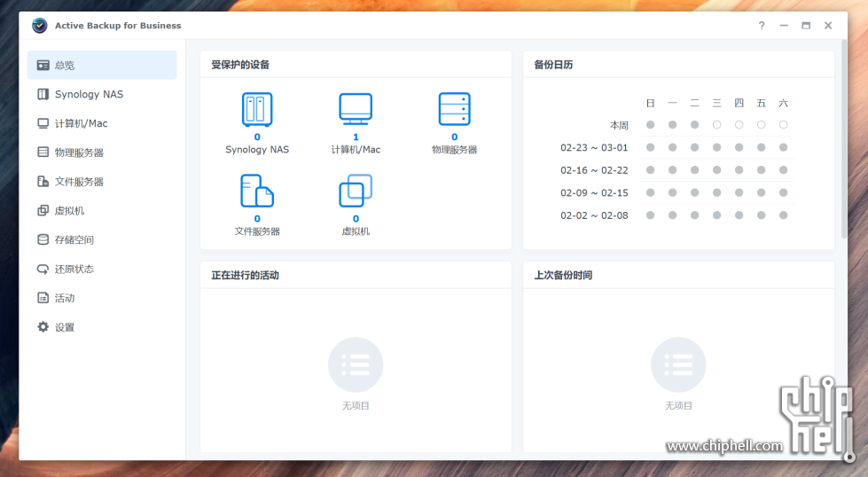Open 存储空间 in the sidebar
Viewport: 868px width, 477px height.
point(102,239)
